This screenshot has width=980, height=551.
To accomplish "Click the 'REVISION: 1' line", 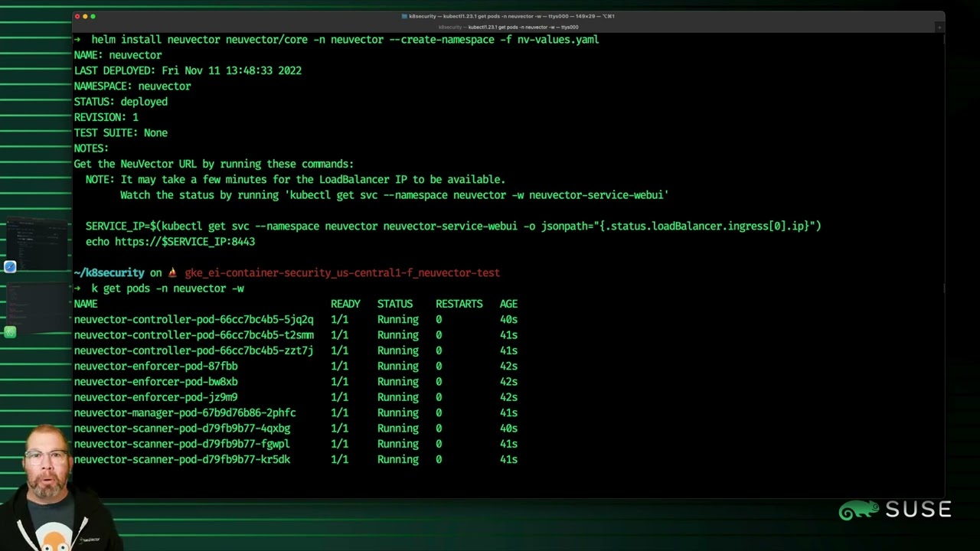I will (x=106, y=117).
